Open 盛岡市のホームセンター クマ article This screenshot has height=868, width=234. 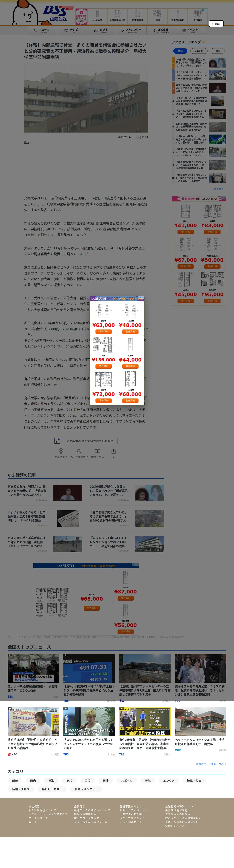click(145, 690)
